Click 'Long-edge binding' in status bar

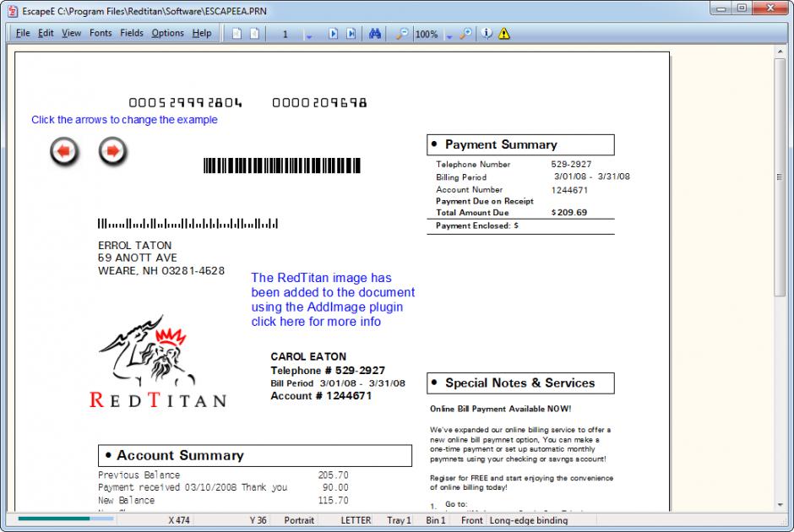click(x=529, y=520)
